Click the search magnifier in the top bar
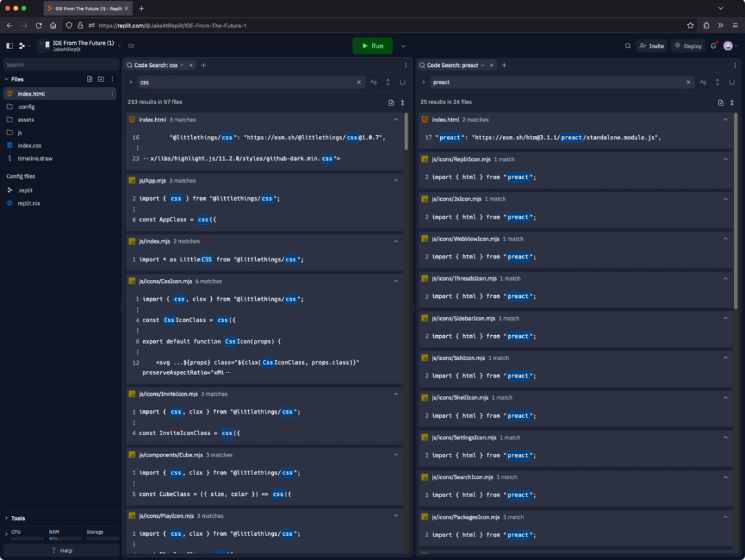The width and height of the screenshot is (745, 560). 627,46
